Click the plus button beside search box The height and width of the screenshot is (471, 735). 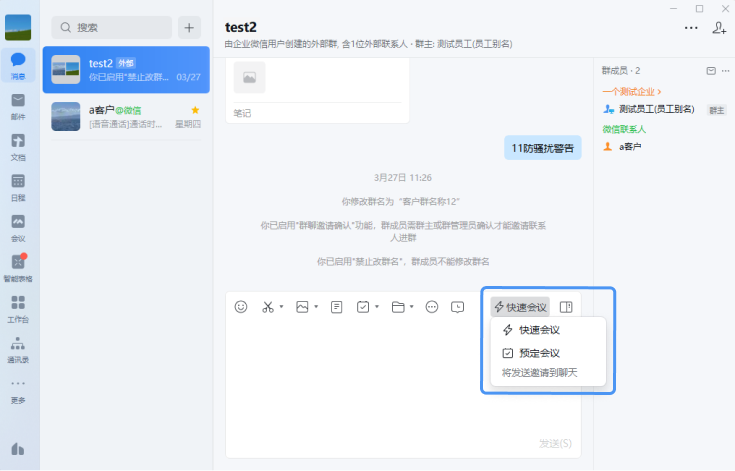tap(189, 27)
